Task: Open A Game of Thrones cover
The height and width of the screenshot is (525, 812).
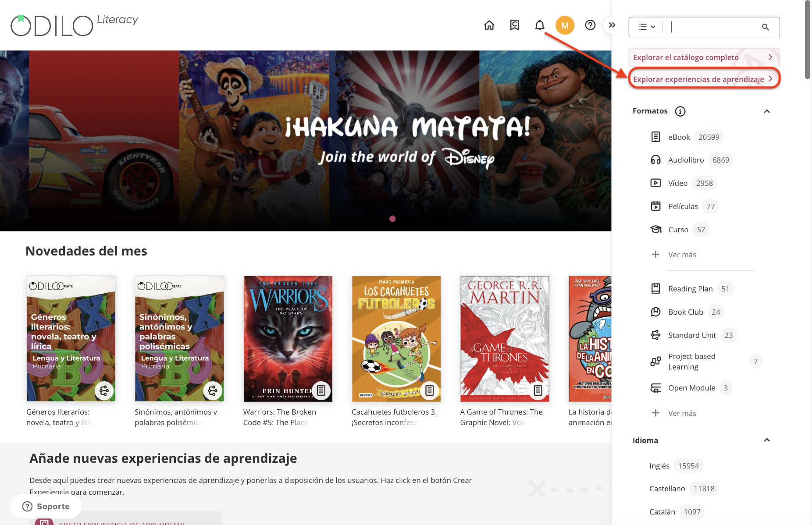Action: tap(505, 339)
